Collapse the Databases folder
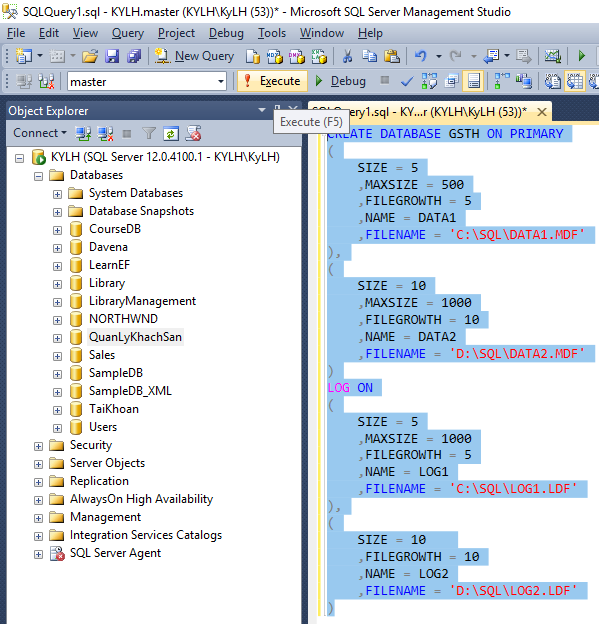This screenshot has width=599, height=624. point(38,176)
